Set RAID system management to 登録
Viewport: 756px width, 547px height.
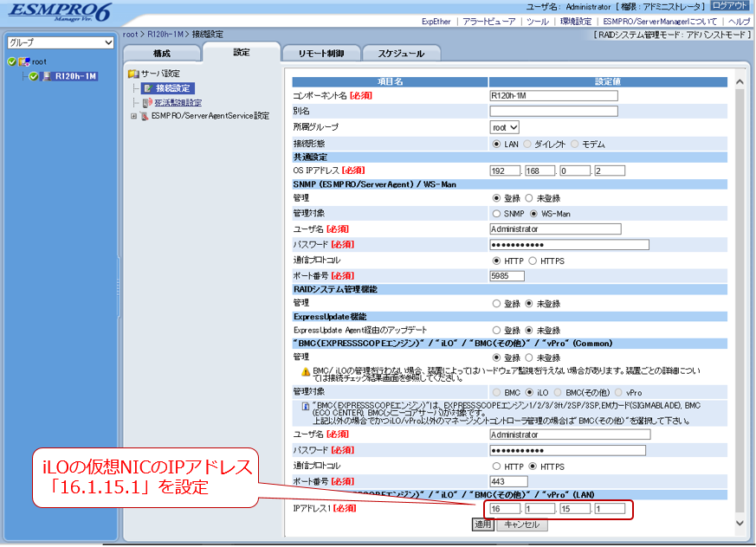coord(496,304)
